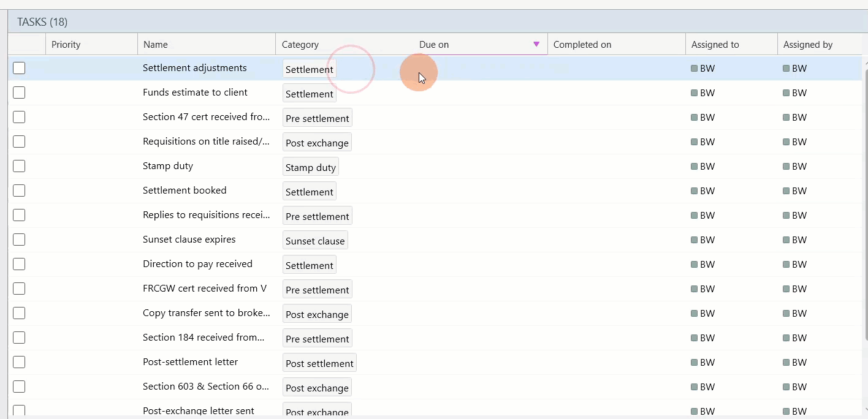Open FRCGW cert received from V task
The image size is (868, 419).
(204, 289)
